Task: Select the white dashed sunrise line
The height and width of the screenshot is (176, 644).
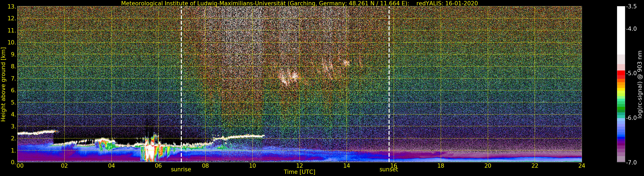Action: pos(181,84)
